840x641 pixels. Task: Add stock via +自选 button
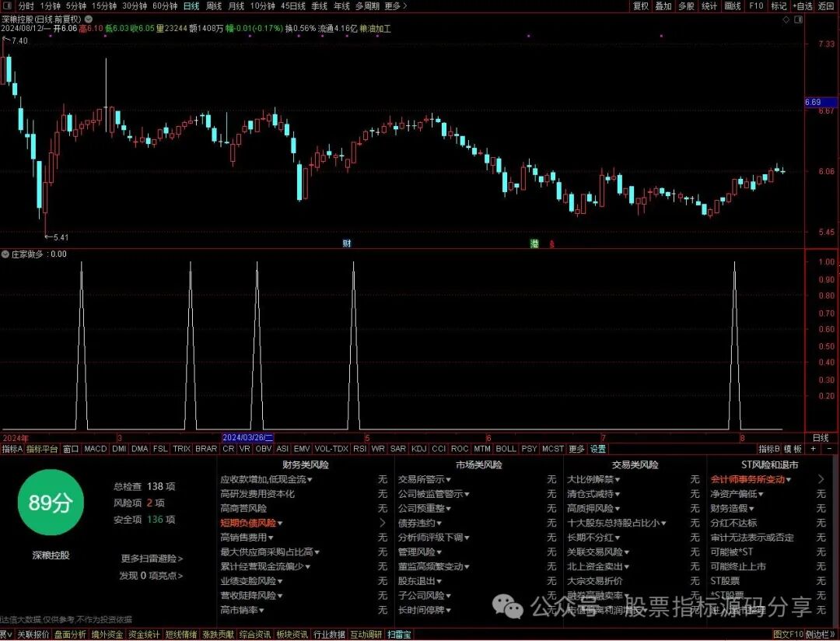click(803, 6)
